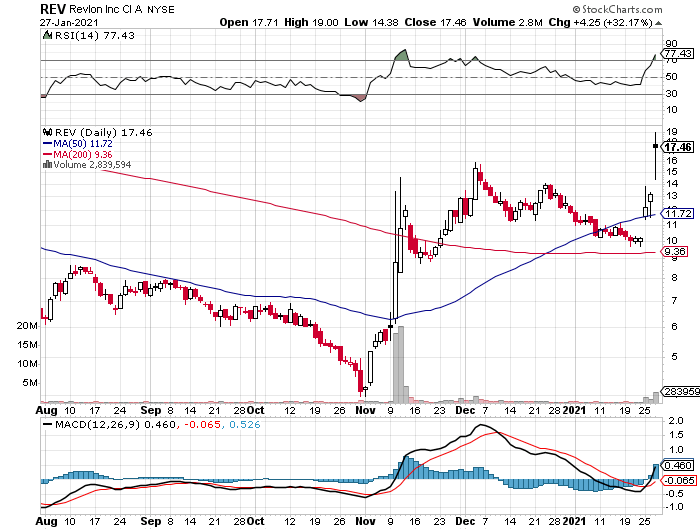700x530 pixels.
Task: Click the MA(50) 11.72 legend text
Action: pos(83,144)
